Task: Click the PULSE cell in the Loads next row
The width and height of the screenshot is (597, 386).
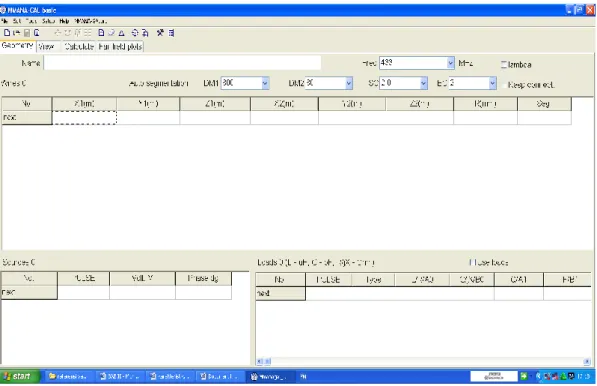Action: coord(328,293)
